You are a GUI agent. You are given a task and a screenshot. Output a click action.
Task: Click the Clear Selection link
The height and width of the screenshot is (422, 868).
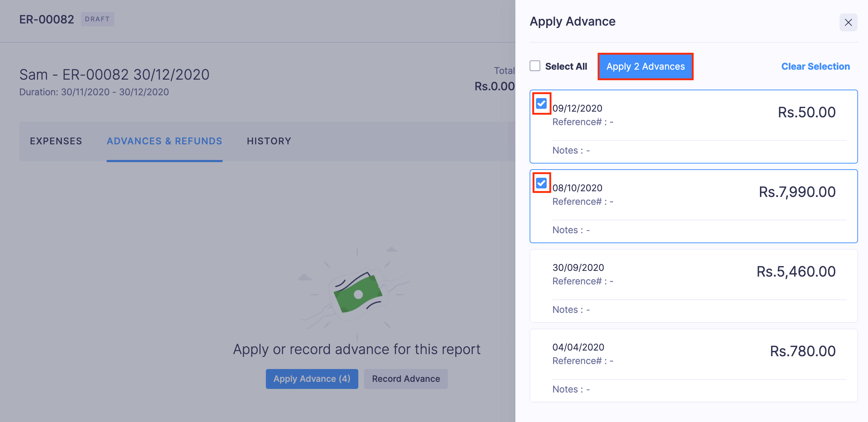pos(816,66)
